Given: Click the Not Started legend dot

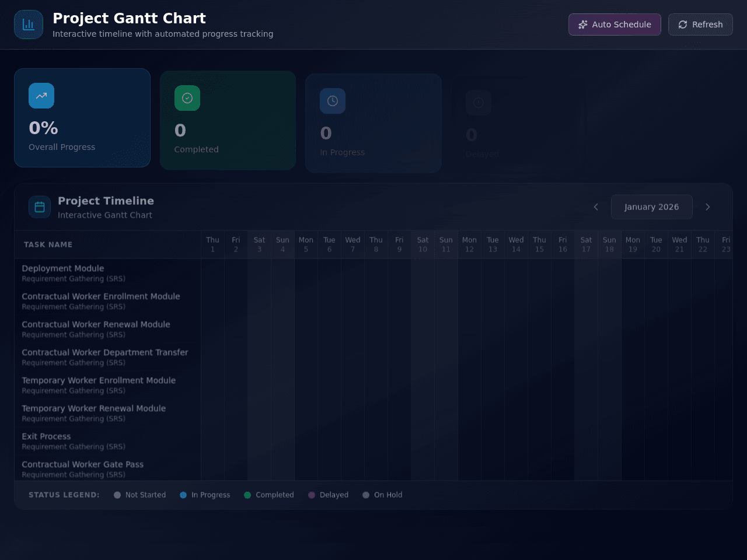Looking at the screenshot, I should (x=117, y=495).
